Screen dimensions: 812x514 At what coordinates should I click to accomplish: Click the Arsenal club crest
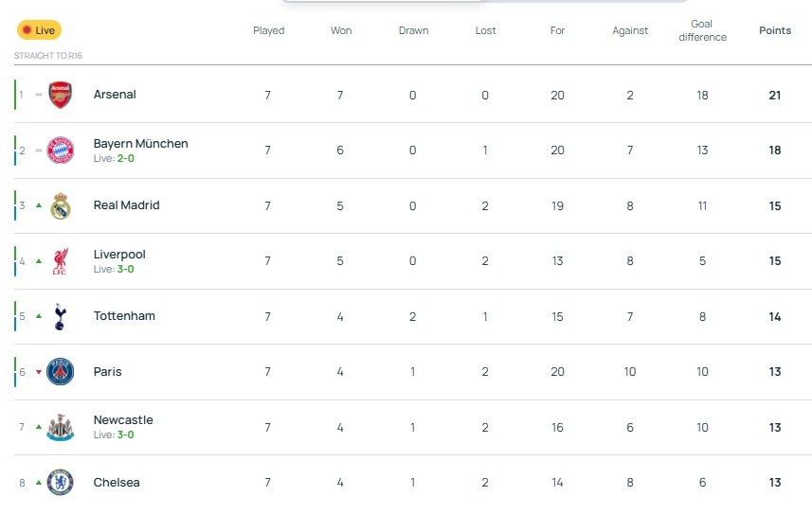tap(60, 95)
